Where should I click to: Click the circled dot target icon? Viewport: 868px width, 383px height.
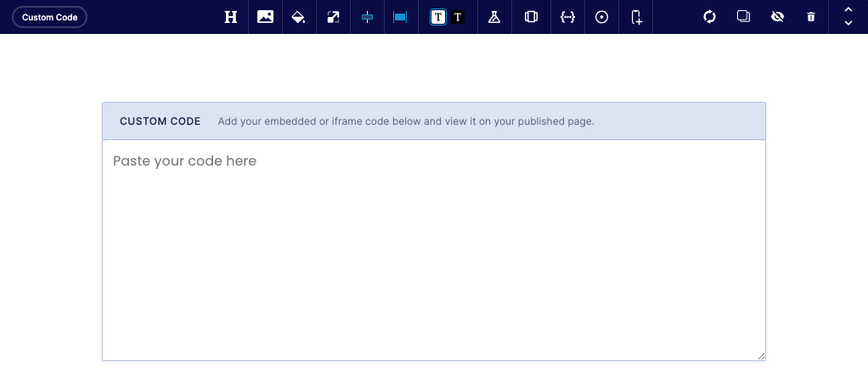[x=601, y=17]
